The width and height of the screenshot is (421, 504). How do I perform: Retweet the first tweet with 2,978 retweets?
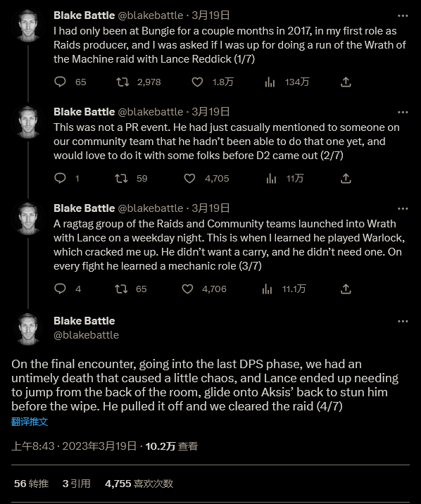coord(122,82)
